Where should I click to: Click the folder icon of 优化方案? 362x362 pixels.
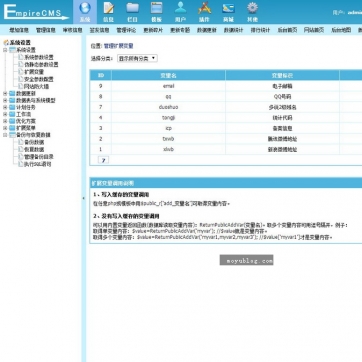(12, 121)
